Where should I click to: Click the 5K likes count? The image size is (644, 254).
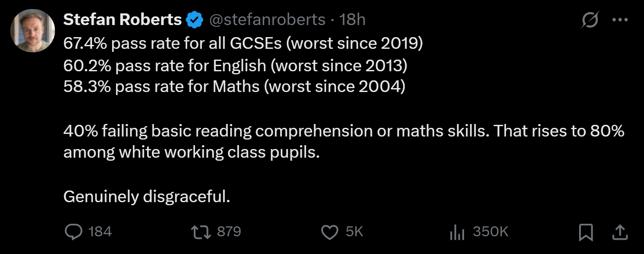[x=354, y=232]
